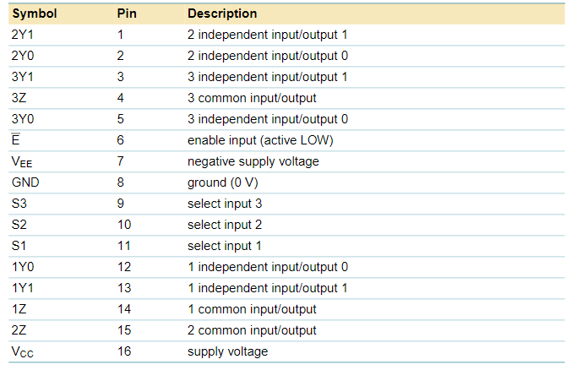
Task: Click the Pin column header
Action: coord(126,14)
